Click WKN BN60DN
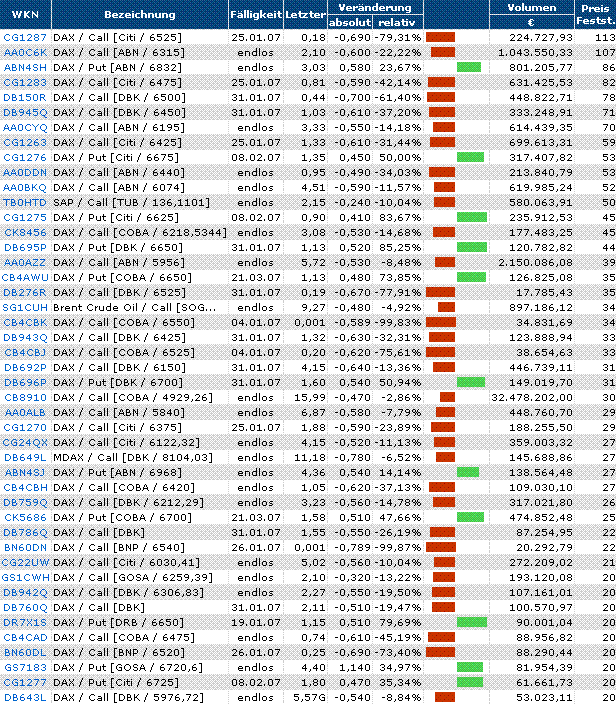Viewport: 616px width, 704px height. click(25, 548)
